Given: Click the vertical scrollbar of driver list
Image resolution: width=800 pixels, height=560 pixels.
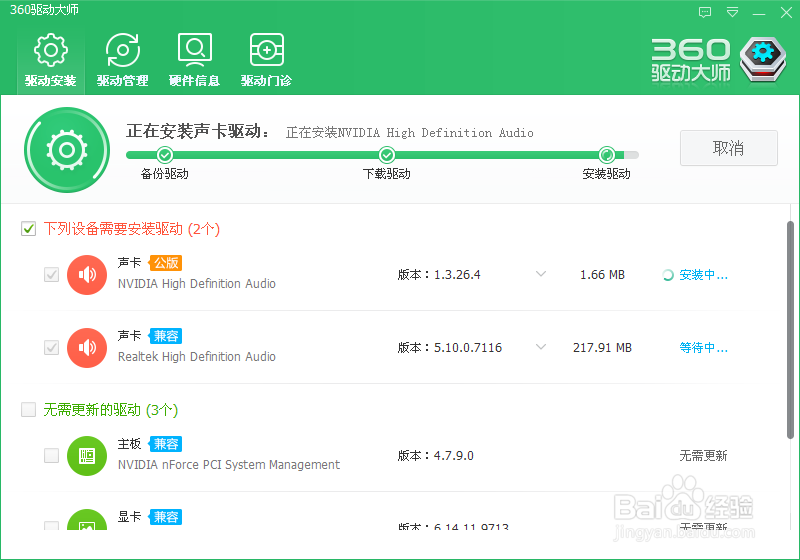Looking at the screenshot, I should [x=790, y=329].
